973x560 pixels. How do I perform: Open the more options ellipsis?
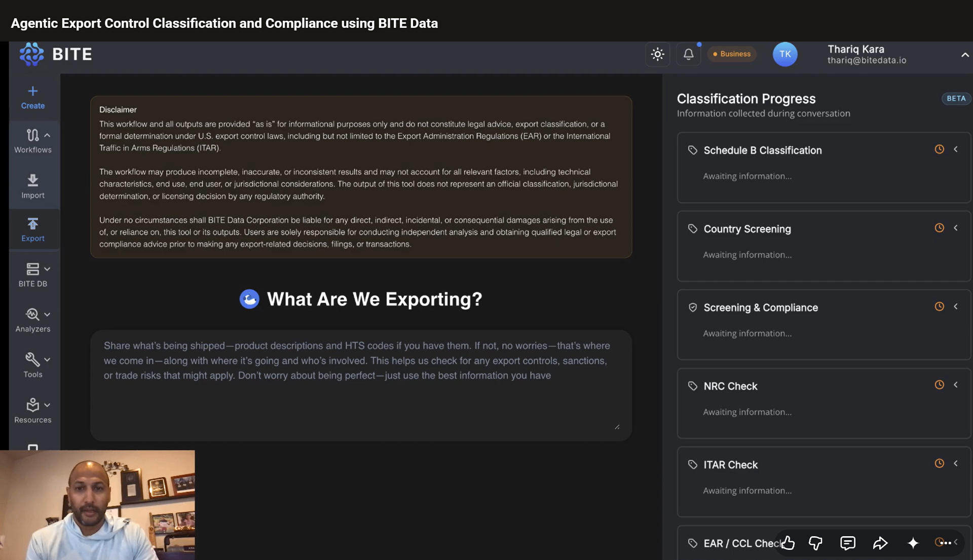(946, 543)
